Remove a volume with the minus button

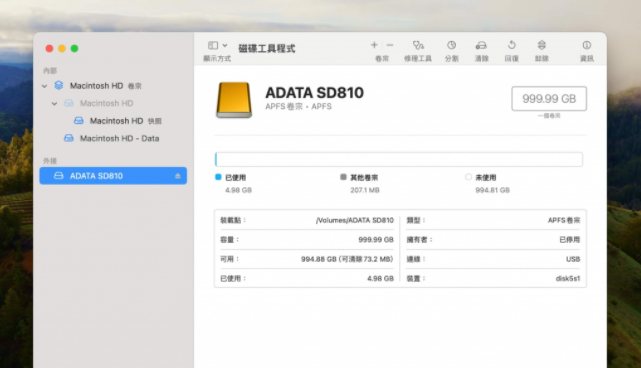coord(390,45)
